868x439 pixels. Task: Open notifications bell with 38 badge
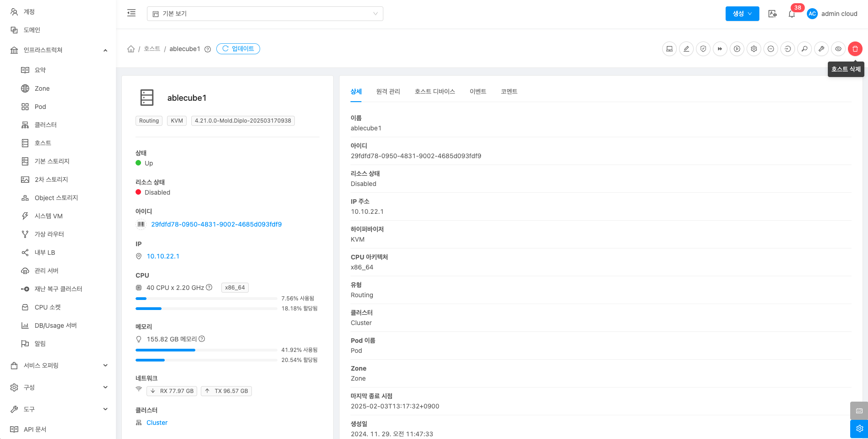coord(792,14)
